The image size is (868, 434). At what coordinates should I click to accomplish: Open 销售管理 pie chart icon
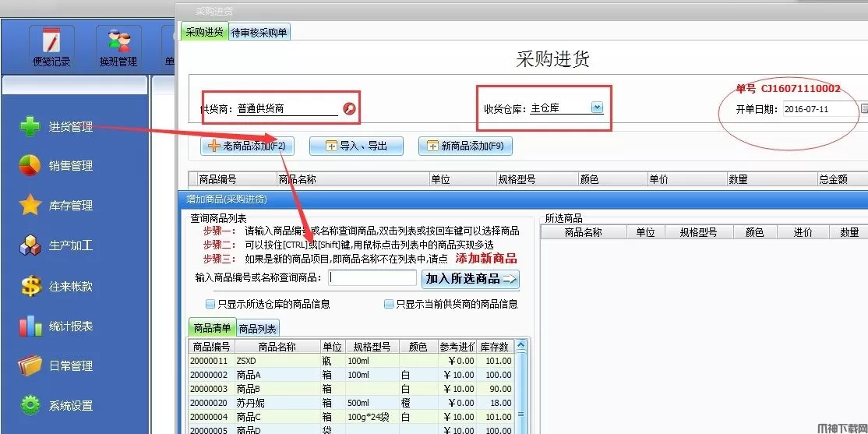(x=30, y=165)
